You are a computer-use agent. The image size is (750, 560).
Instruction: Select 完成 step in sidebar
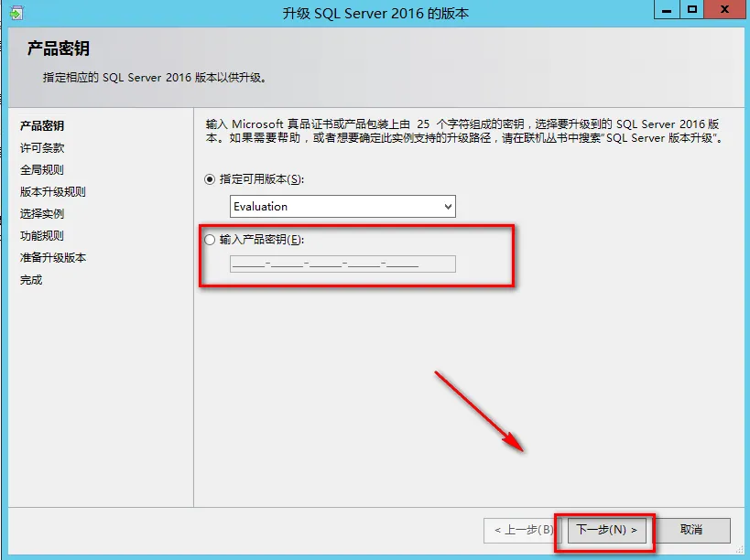pos(31,279)
